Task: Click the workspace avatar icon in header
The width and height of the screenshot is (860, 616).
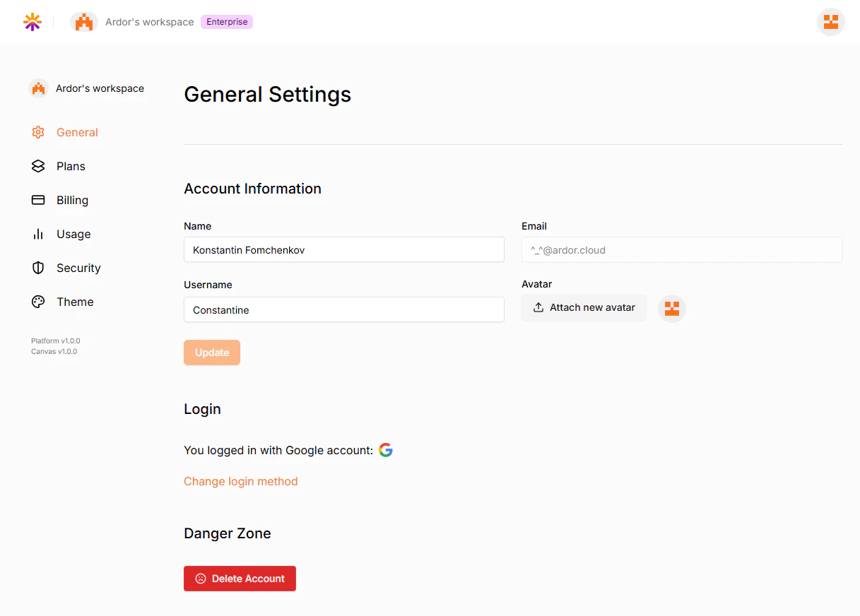Action: (x=84, y=22)
